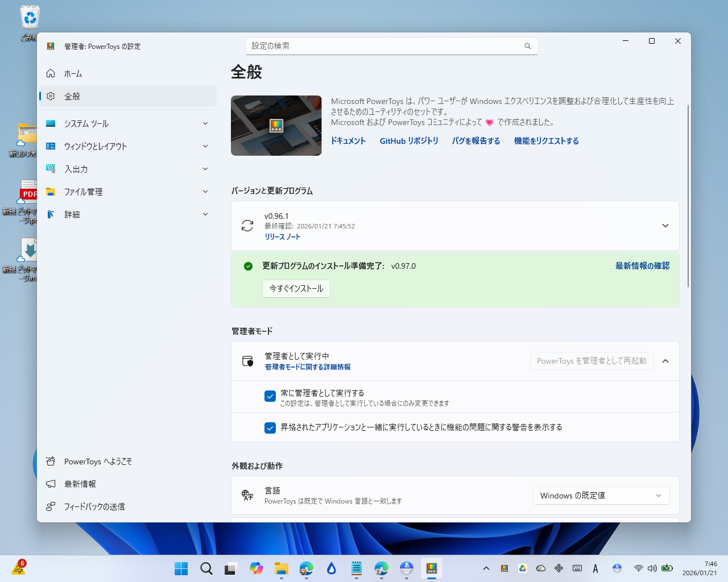This screenshot has height=582, width=728.
Task: Open Task View on the taskbar
Action: [x=230, y=568]
